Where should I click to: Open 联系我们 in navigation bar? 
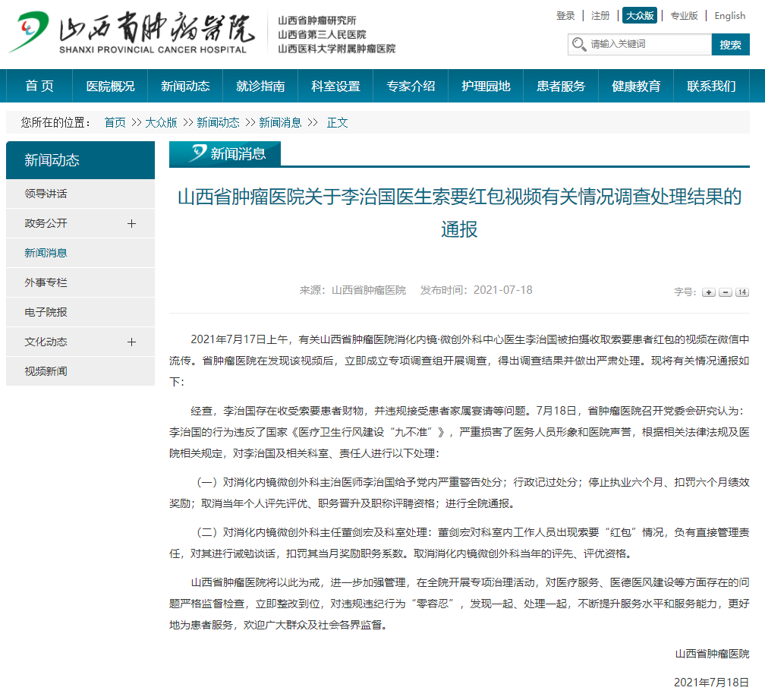pyautogui.click(x=711, y=86)
